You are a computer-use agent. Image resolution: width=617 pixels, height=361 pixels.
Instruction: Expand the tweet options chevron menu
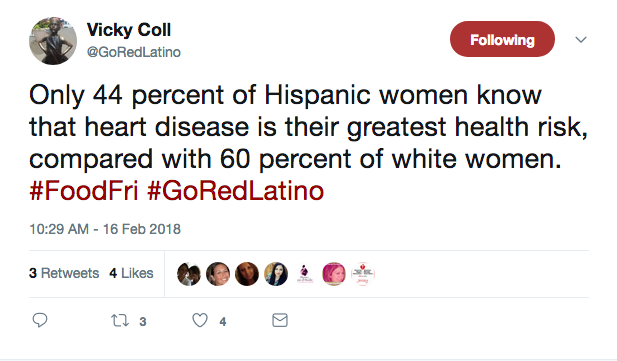point(581,39)
